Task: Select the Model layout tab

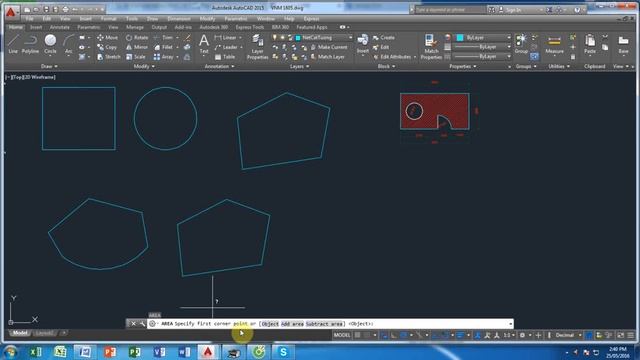Action: (x=20, y=333)
